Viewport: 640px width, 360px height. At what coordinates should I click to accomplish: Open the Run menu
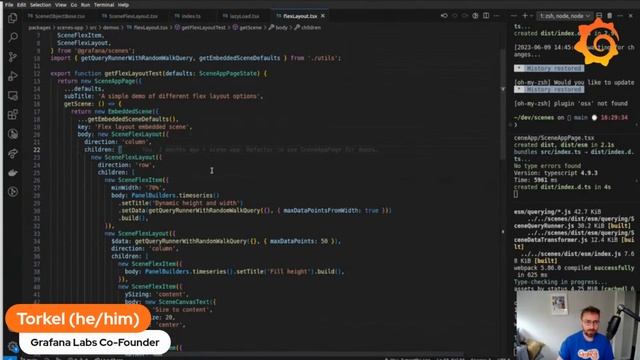(x=85, y=5)
